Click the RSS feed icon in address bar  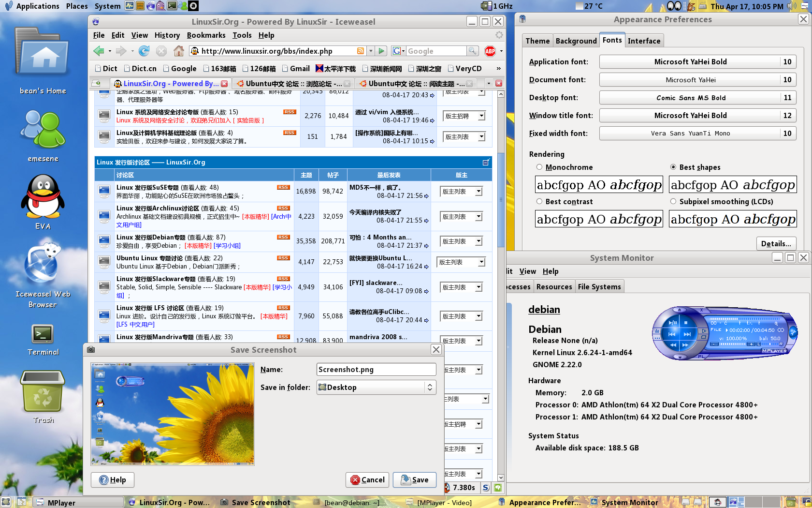(x=361, y=51)
